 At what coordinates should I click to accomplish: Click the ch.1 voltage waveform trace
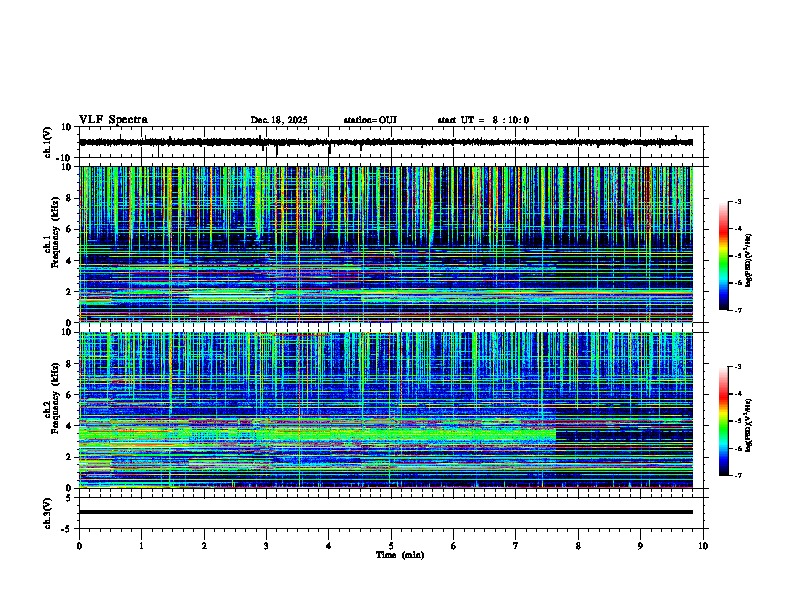[386, 142]
